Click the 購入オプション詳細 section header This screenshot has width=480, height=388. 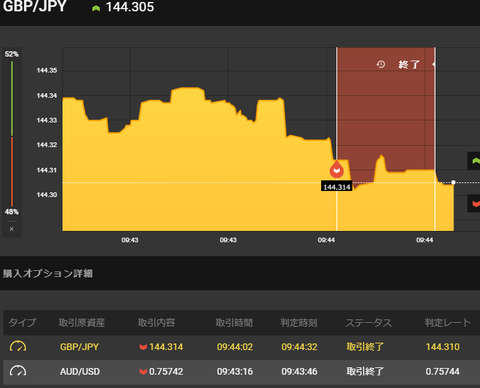(48, 274)
